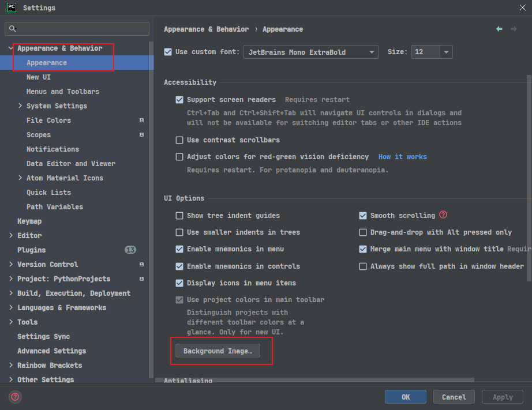Enable Show tree indent guides
The height and width of the screenshot is (410, 532).
tap(179, 216)
